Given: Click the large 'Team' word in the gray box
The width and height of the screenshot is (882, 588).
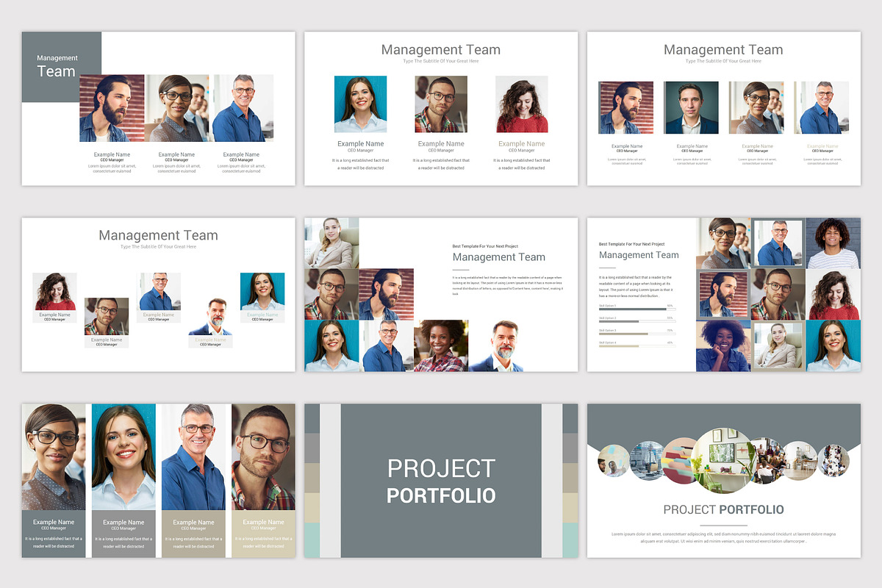Looking at the screenshot, I should (57, 71).
